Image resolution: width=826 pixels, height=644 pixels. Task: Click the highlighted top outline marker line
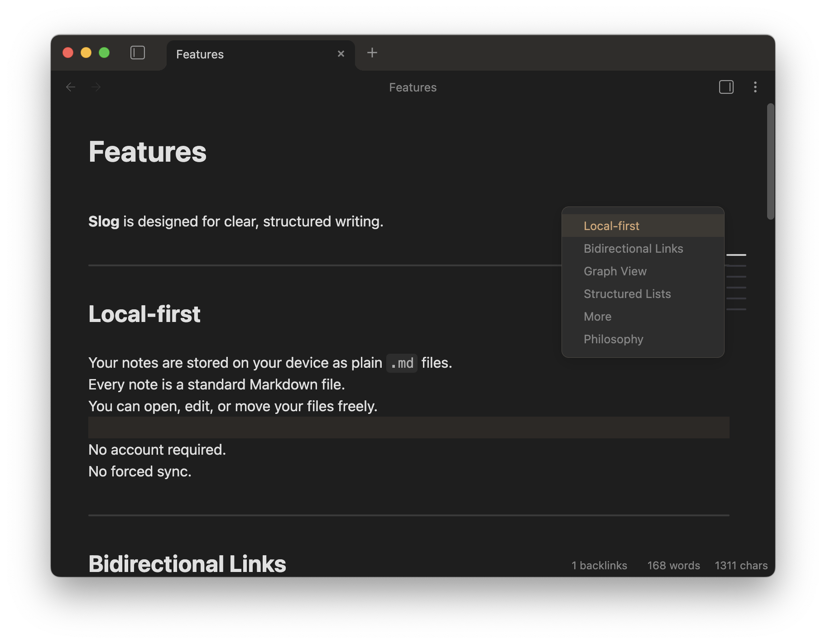click(736, 255)
